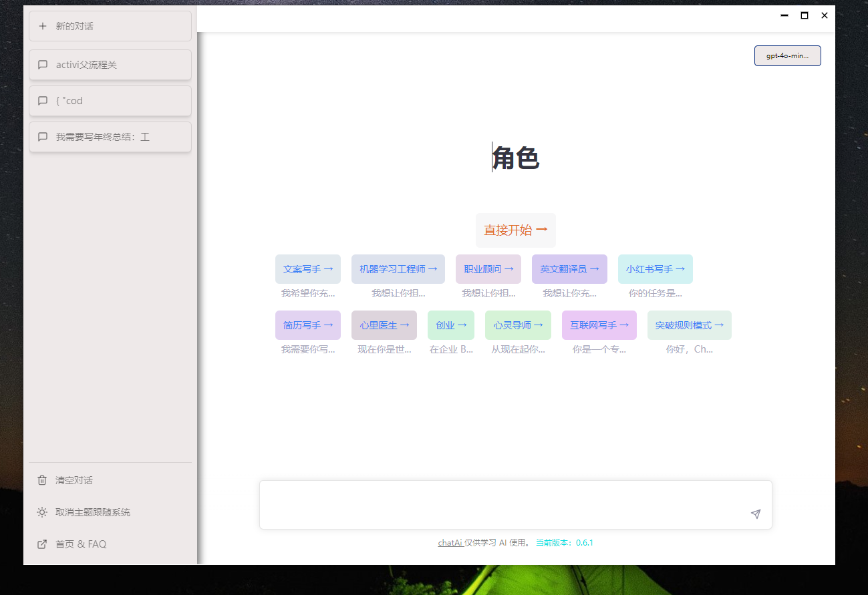Pick the 心里医生 role
The image size is (868, 595).
pos(384,325)
